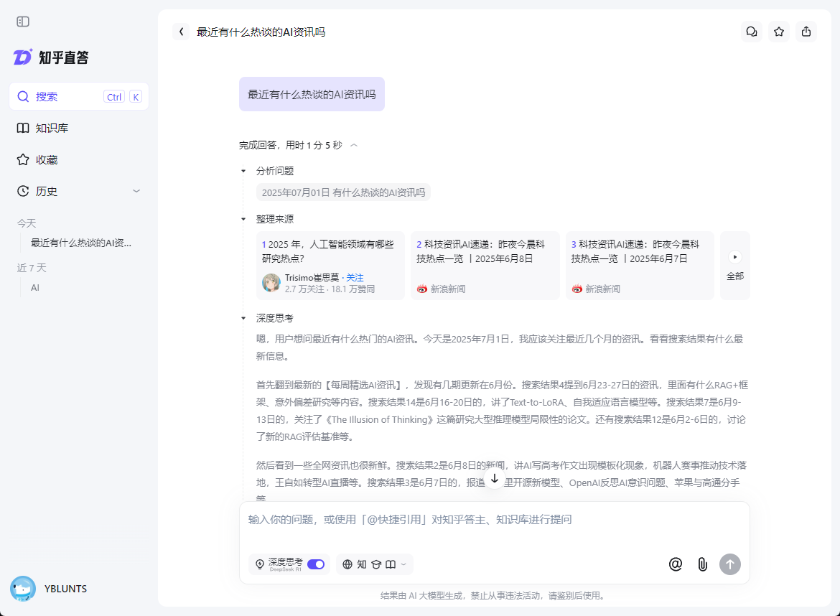Collapse the 历史 chevron arrow
840x616 pixels.
136,191
